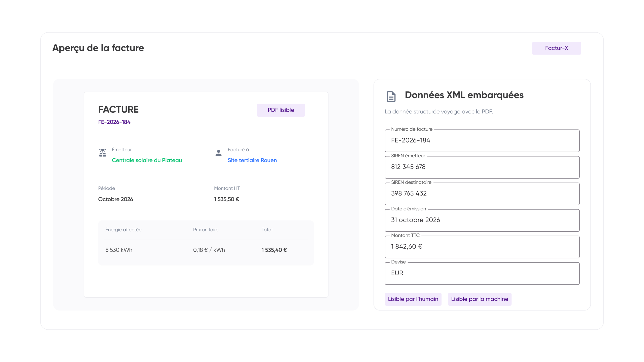Click the text La donnée structurée voyage avec le PDF
The height and width of the screenshot is (362, 644).
(438, 112)
